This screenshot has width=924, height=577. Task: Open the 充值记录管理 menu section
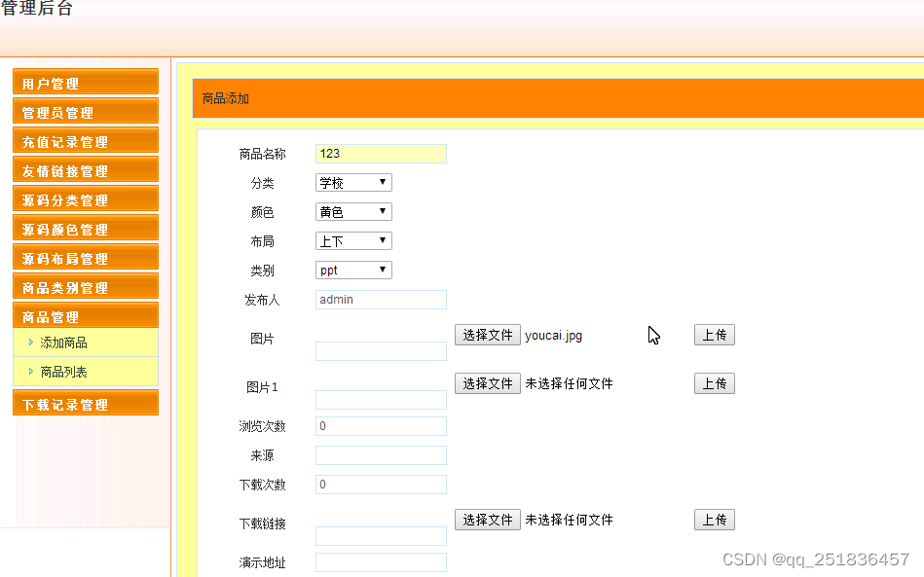click(86, 140)
